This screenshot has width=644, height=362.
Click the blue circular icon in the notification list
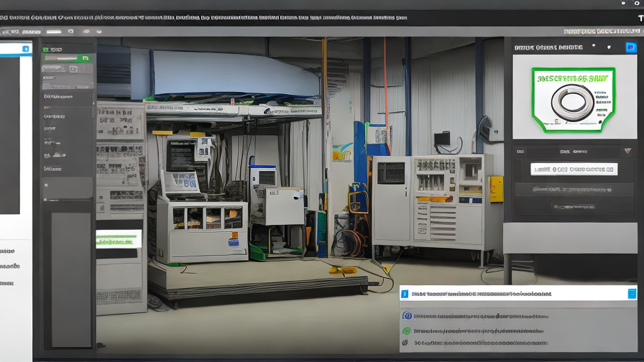point(407,315)
